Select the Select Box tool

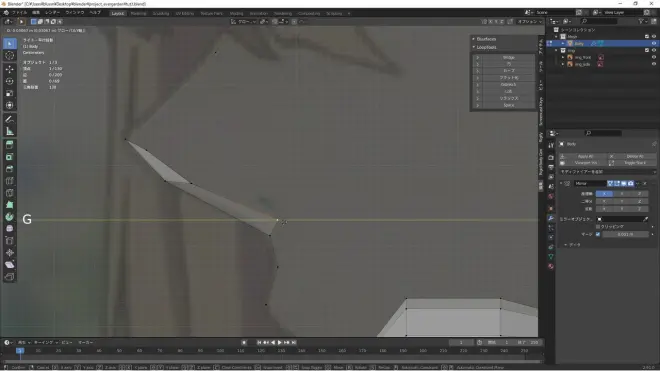(x=10, y=44)
